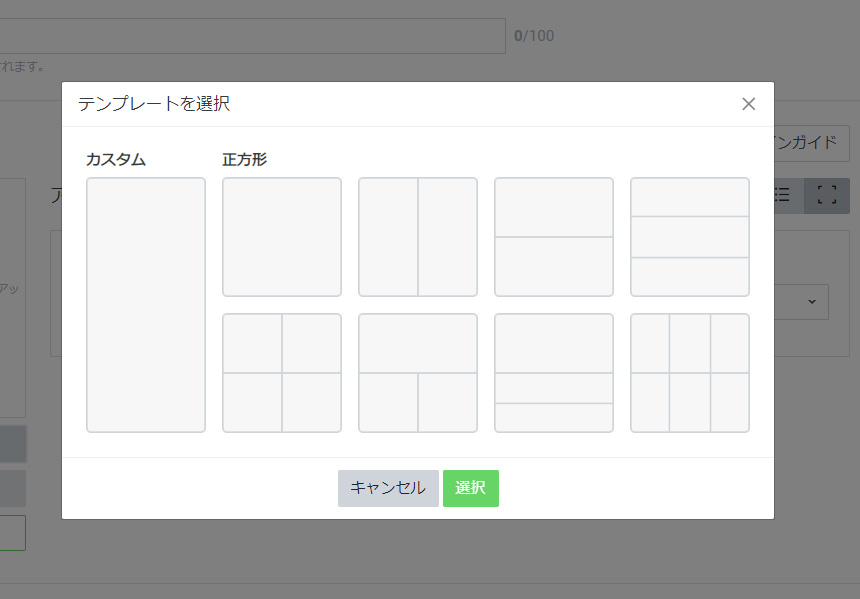
Task: Click the キャンセル button
Action: 388,488
